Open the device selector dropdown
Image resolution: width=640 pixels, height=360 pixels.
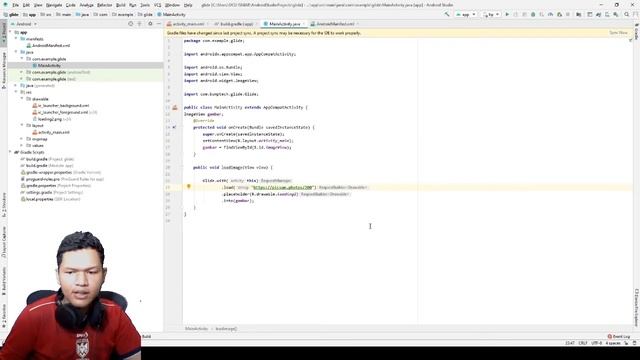[x=491, y=14]
